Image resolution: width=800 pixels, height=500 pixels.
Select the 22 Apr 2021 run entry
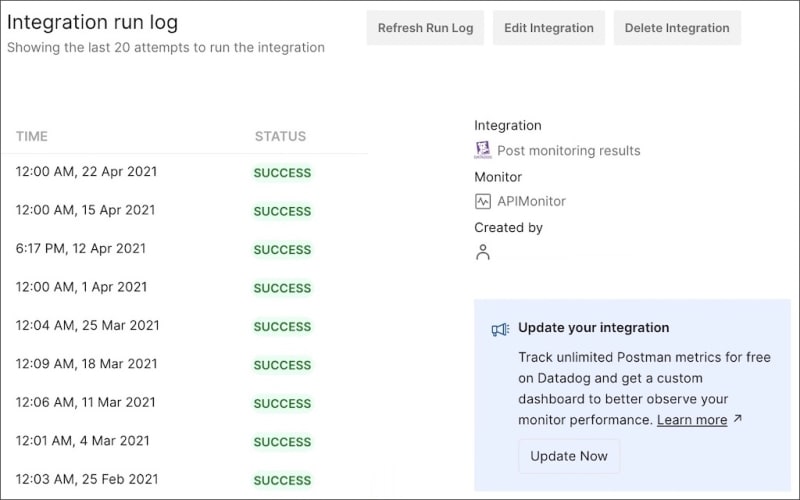(x=86, y=172)
